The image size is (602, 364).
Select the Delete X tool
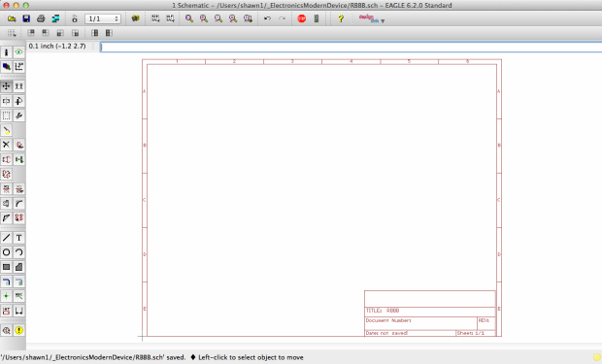(x=6, y=145)
